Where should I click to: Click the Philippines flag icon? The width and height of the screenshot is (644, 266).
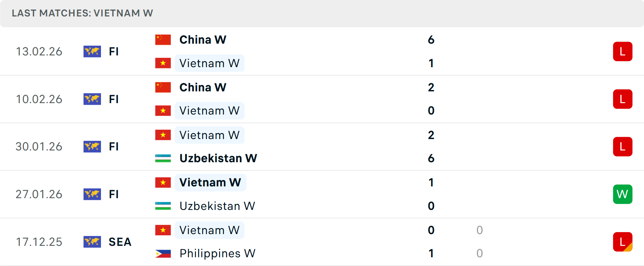tap(163, 253)
